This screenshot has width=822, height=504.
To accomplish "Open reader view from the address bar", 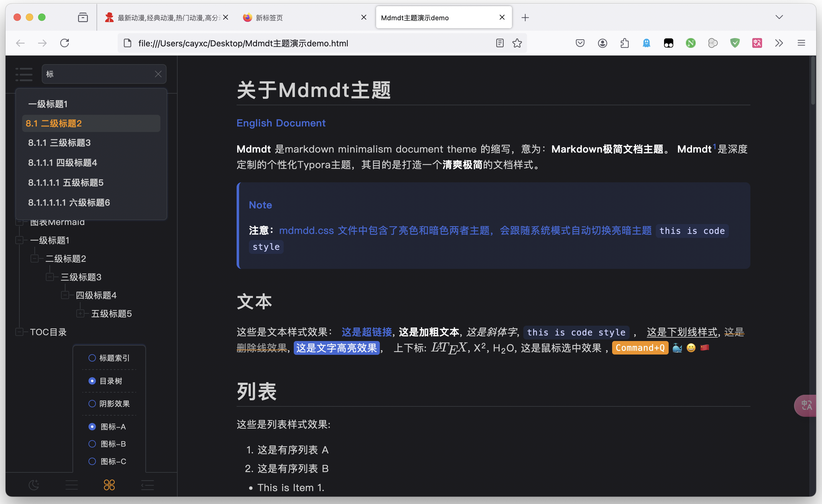I will pos(499,43).
